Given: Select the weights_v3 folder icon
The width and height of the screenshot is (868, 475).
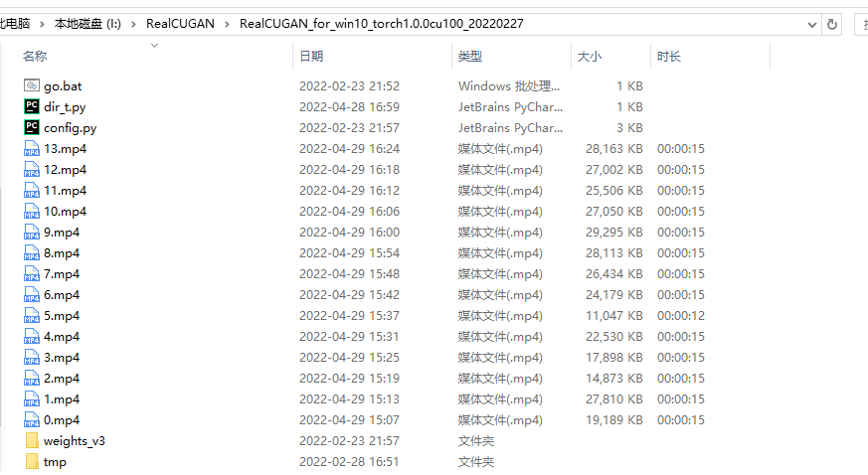Looking at the screenshot, I should (32, 440).
